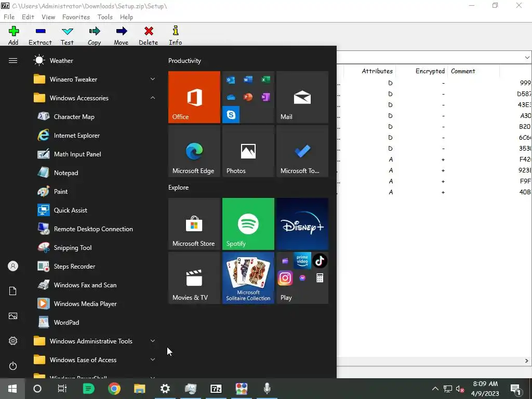Open the Edit menu

28,17
